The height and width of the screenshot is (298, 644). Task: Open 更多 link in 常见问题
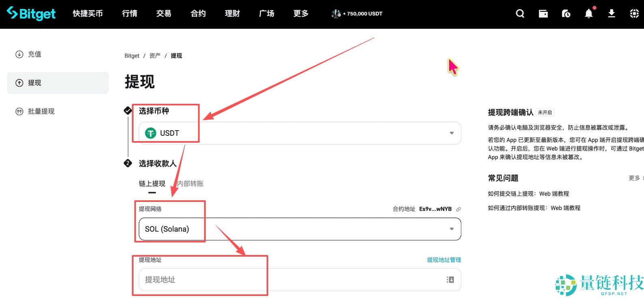pyautogui.click(x=634, y=178)
